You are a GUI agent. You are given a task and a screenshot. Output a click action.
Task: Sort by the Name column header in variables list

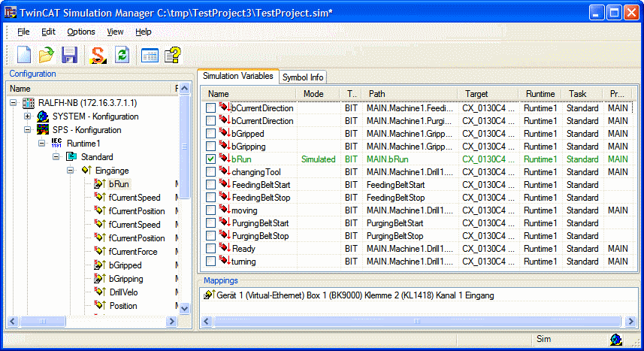[249, 94]
